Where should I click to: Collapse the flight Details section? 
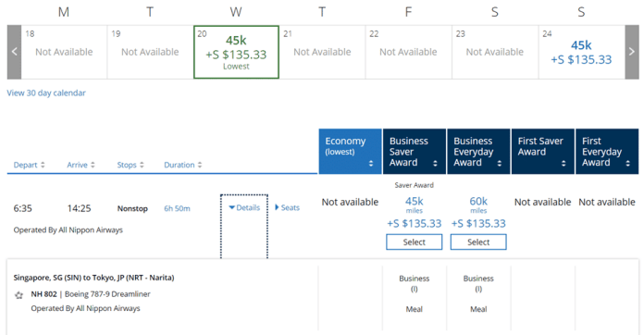(x=244, y=207)
